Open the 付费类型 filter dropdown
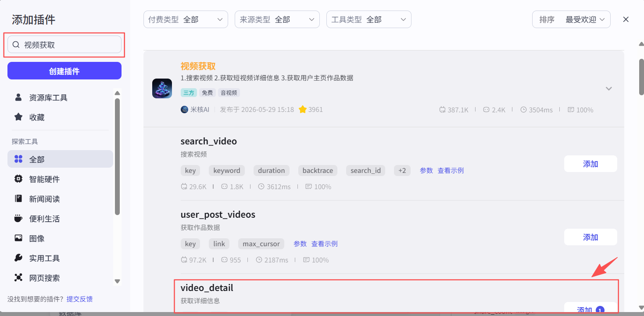This screenshot has width=644, height=316. click(186, 19)
